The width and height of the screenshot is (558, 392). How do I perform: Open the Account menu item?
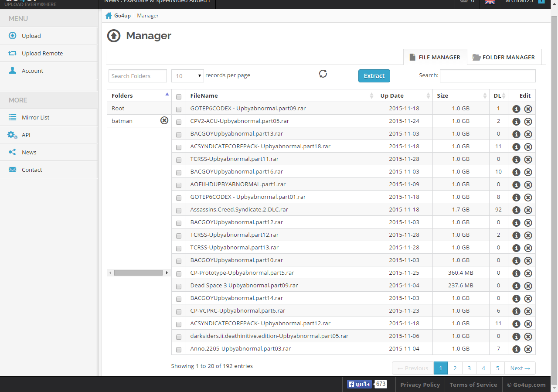click(x=49, y=71)
